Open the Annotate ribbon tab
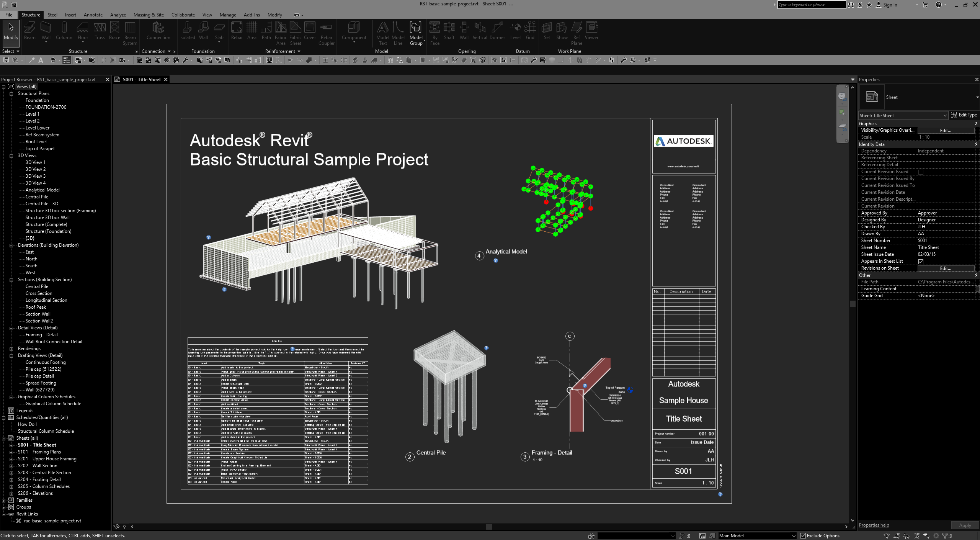Image resolution: width=980 pixels, height=540 pixels. [x=93, y=15]
